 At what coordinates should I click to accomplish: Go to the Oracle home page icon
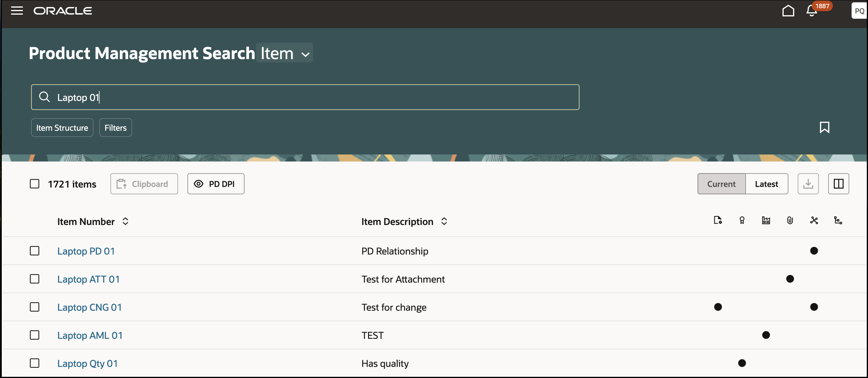pos(788,11)
